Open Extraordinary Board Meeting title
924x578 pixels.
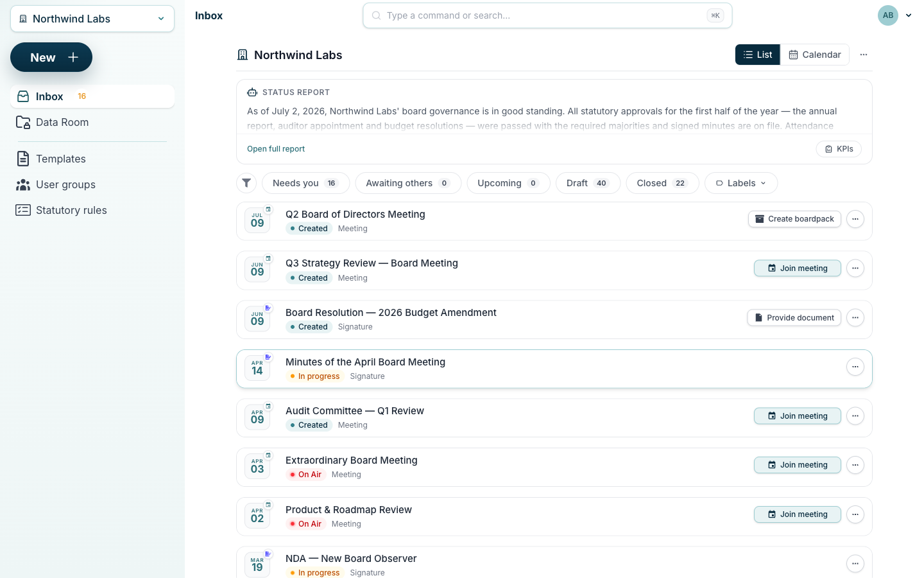pyautogui.click(x=352, y=460)
